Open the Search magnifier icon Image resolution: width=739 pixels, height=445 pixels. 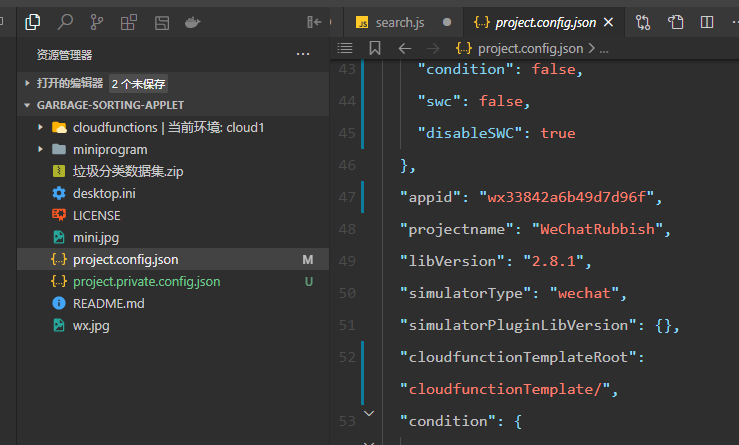click(65, 22)
